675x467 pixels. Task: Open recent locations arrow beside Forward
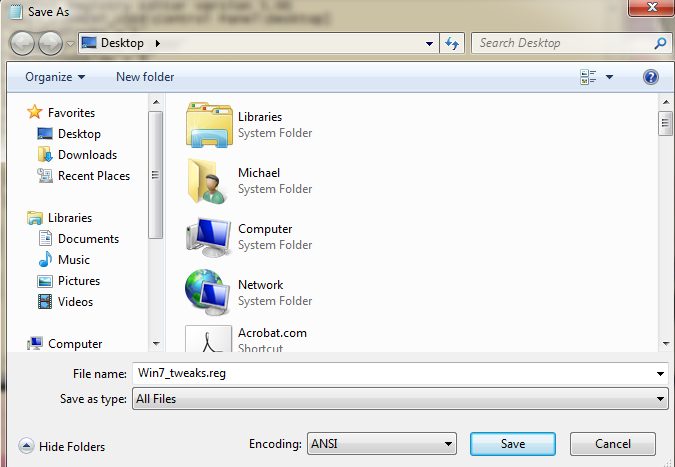(71, 43)
